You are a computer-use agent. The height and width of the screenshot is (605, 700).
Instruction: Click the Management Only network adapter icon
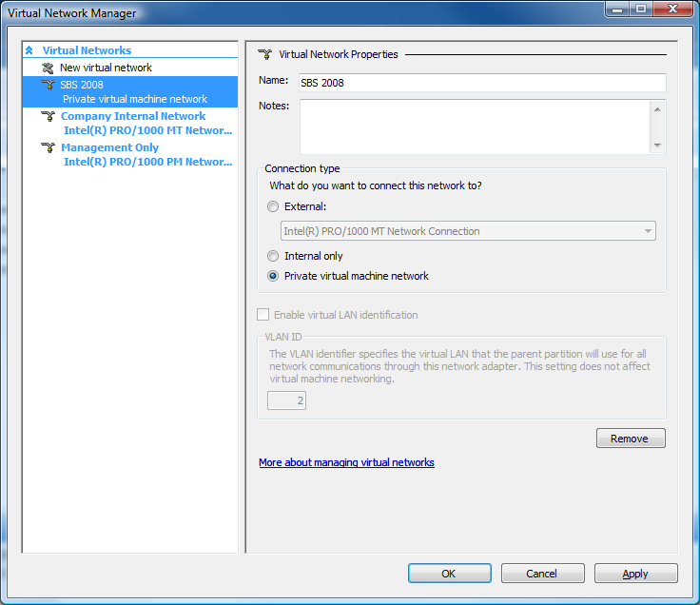coord(48,147)
